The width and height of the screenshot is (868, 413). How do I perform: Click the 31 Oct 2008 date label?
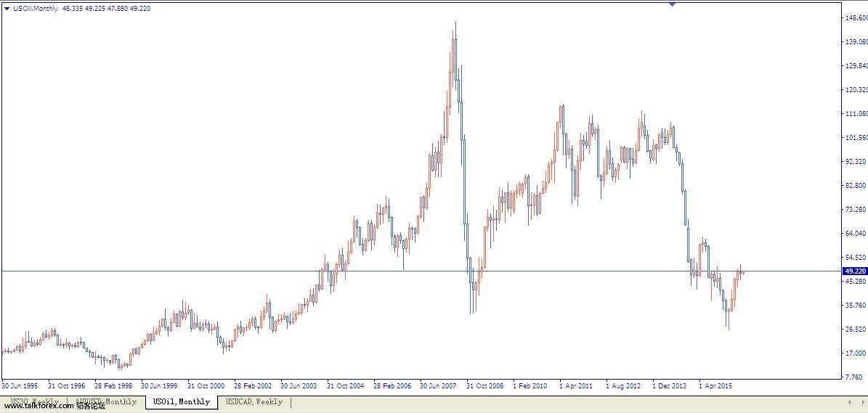[485, 386]
